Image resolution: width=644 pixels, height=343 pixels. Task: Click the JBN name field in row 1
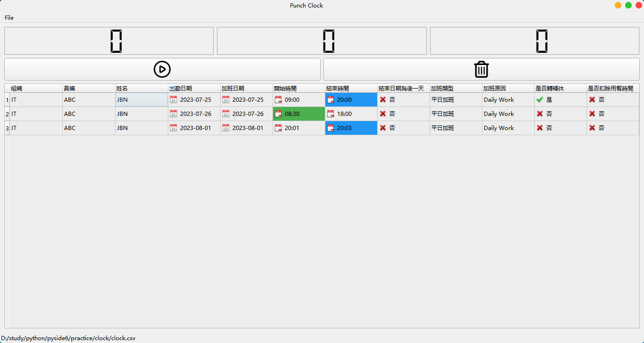[x=141, y=100]
